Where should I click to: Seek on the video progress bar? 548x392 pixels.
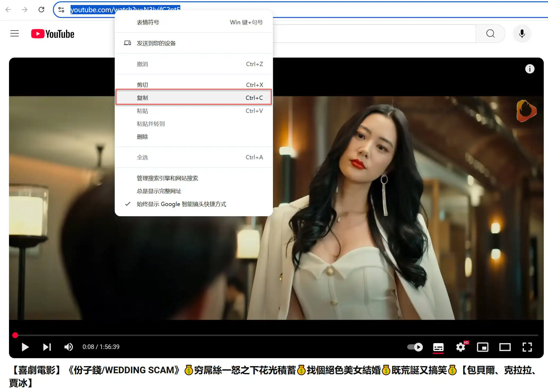pos(276,335)
